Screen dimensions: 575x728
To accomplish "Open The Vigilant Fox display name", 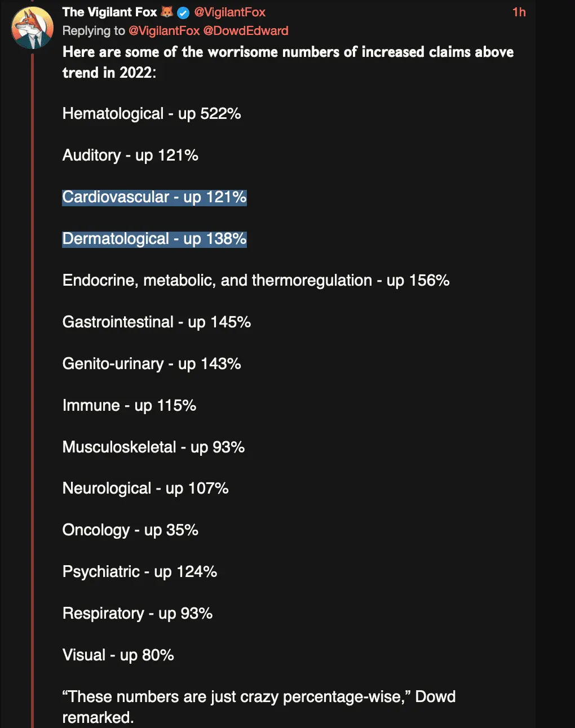I will tap(109, 12).
